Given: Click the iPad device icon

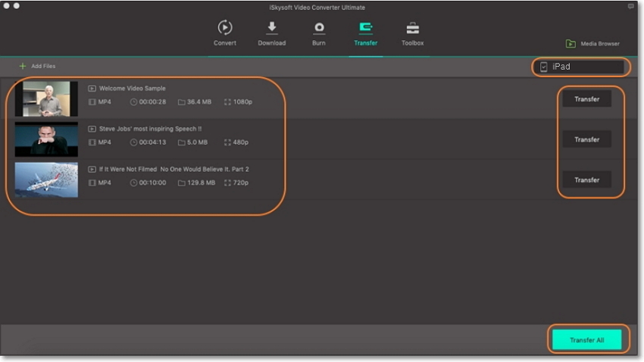Looking at the screenshot, I should click(x=543, y=67).
